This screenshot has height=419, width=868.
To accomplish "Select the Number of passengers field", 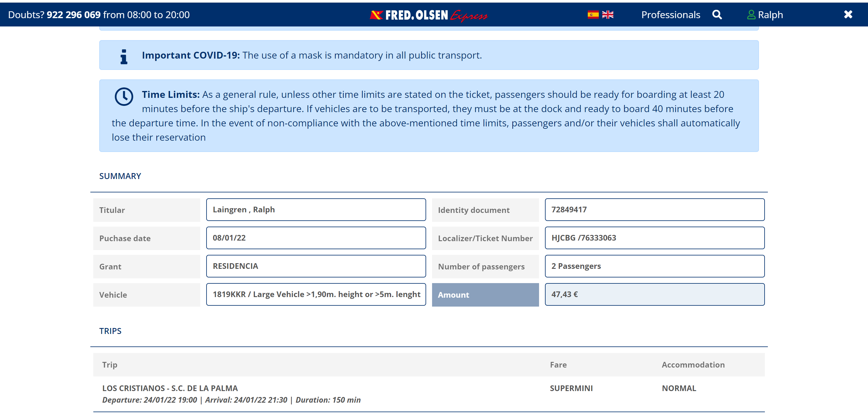I will coord(654,266).
